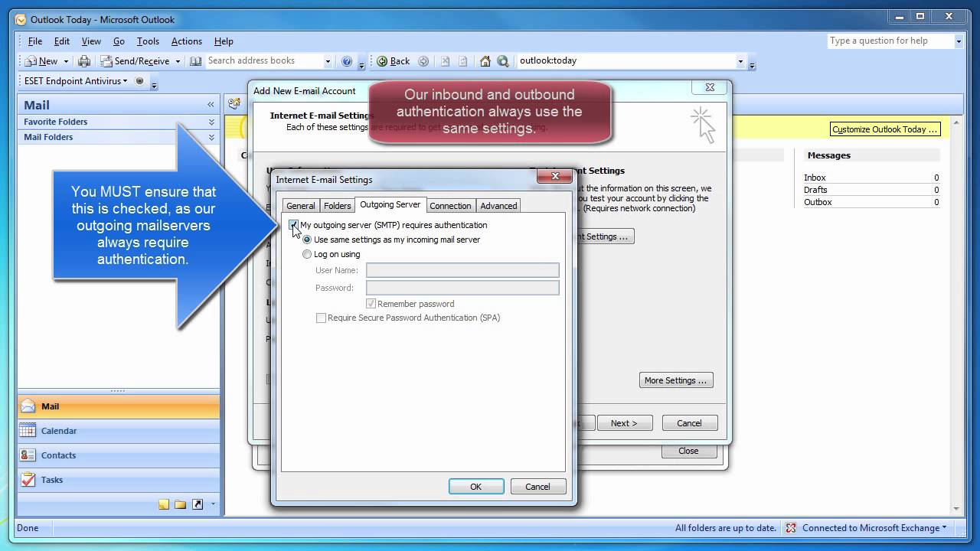Screen dimensions: 980x551
Task: Select the 'Log on using' radio button
Action: tap(308, 254)
